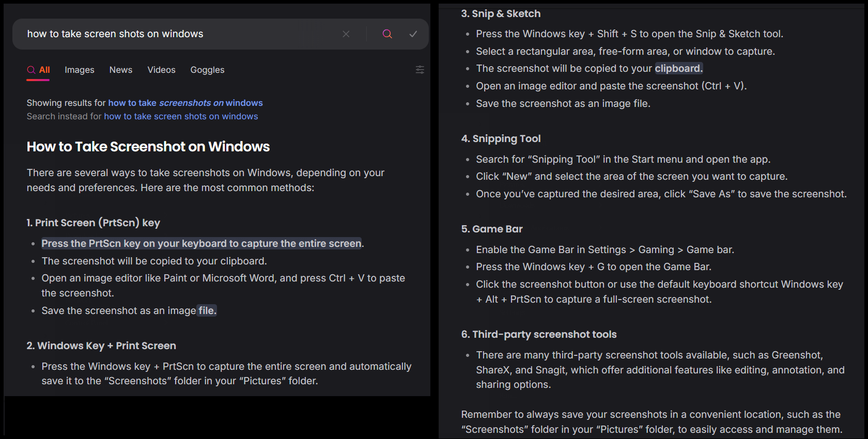
Task: Click the highlighted word 'file.' in step 1
Action: pos(207,310)
